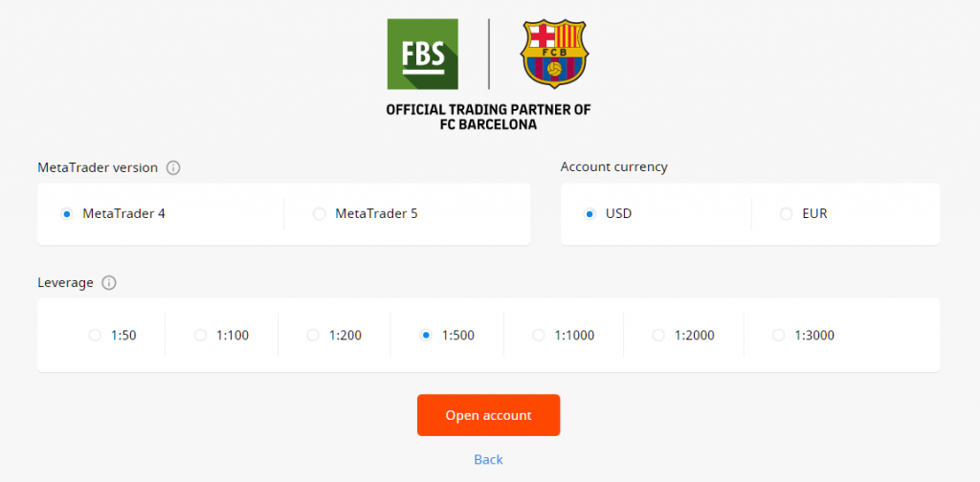
Task: Pick the 1:2000 leverage radio button
Action: (658, 336)
